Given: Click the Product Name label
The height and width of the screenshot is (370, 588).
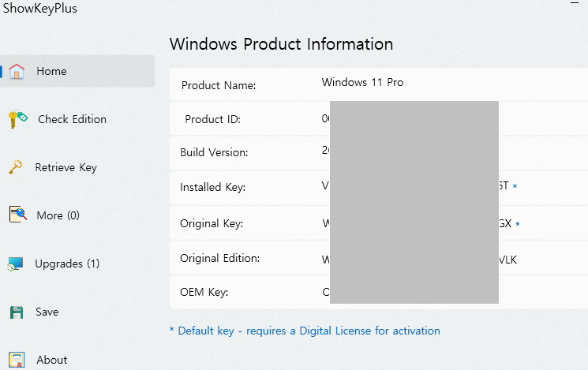Looking at the screenshot, I should tap(219, 85).
